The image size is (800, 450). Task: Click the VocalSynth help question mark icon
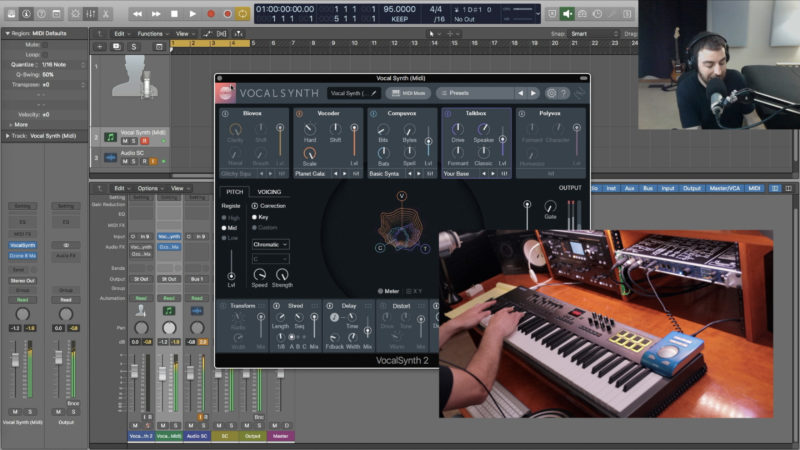565,93
